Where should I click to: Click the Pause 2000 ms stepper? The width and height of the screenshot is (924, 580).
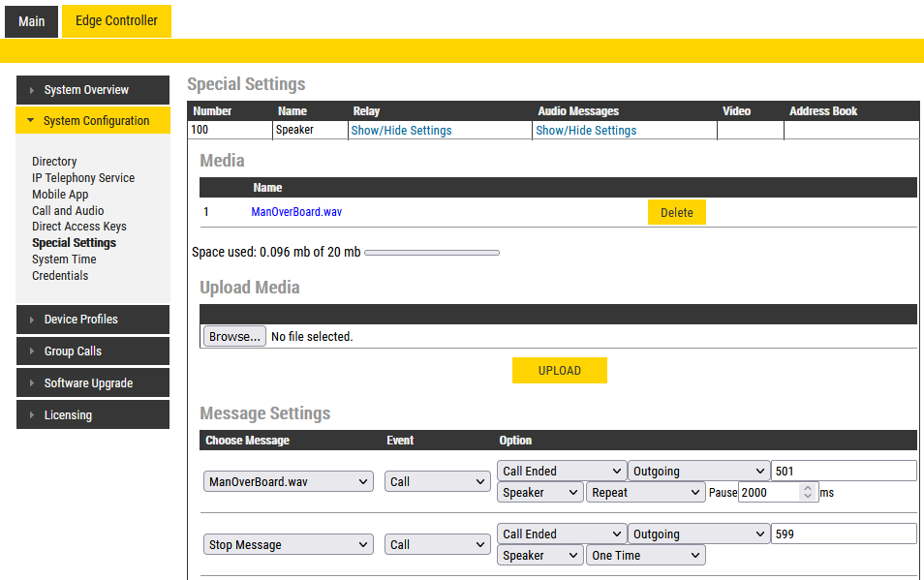click(x=809, y=493)
